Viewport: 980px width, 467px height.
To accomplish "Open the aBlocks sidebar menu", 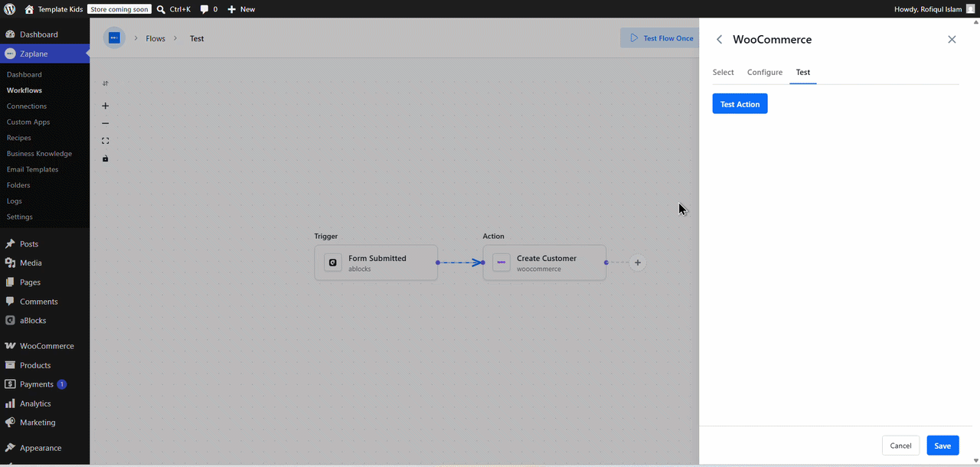I will (x=44, y=320).
